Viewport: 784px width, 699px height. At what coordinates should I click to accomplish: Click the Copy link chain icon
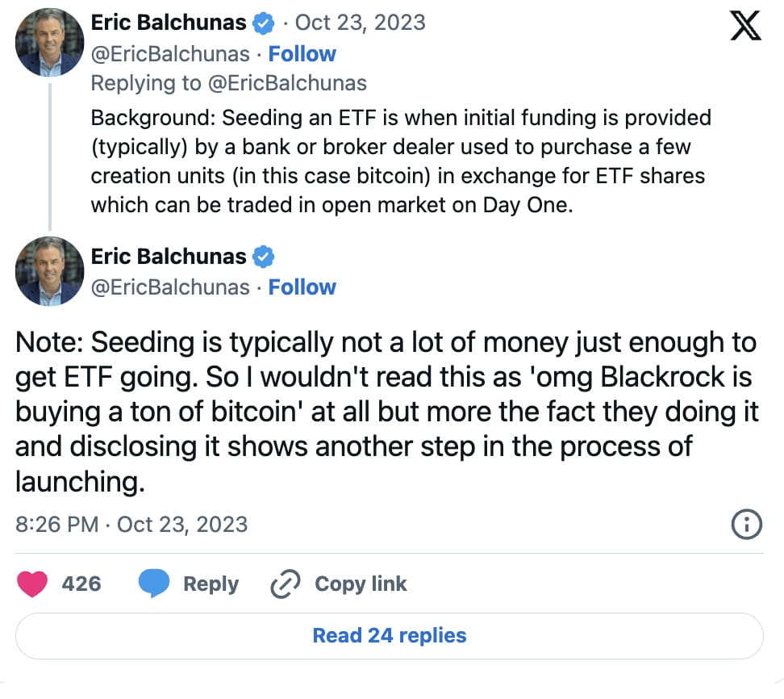284,584
